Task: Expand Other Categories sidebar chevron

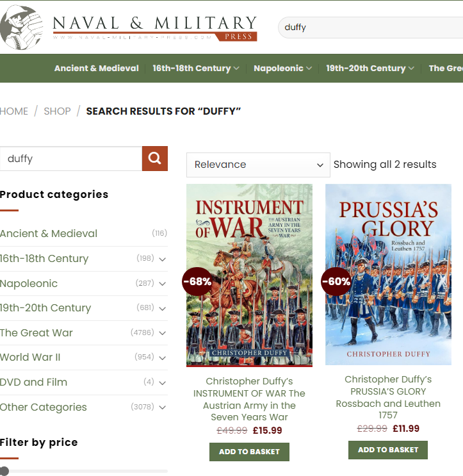Action: tap(163, 407)
